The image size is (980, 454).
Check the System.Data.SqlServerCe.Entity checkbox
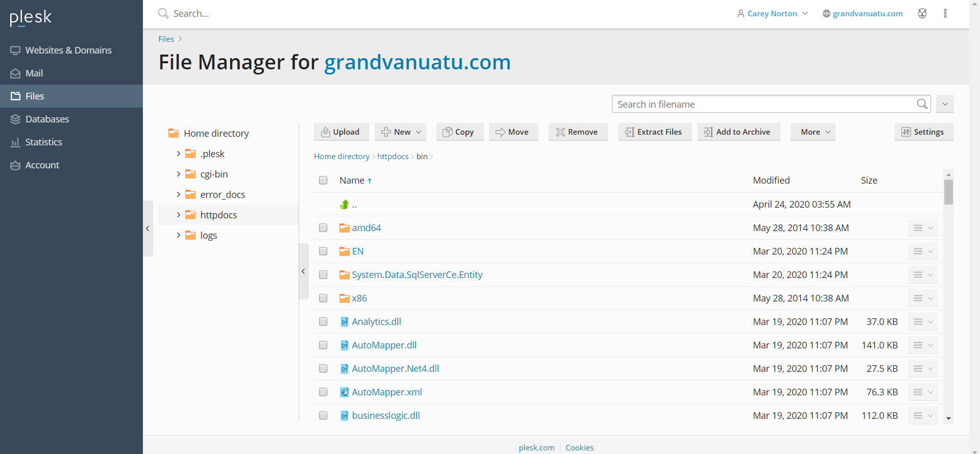point(323,274)
